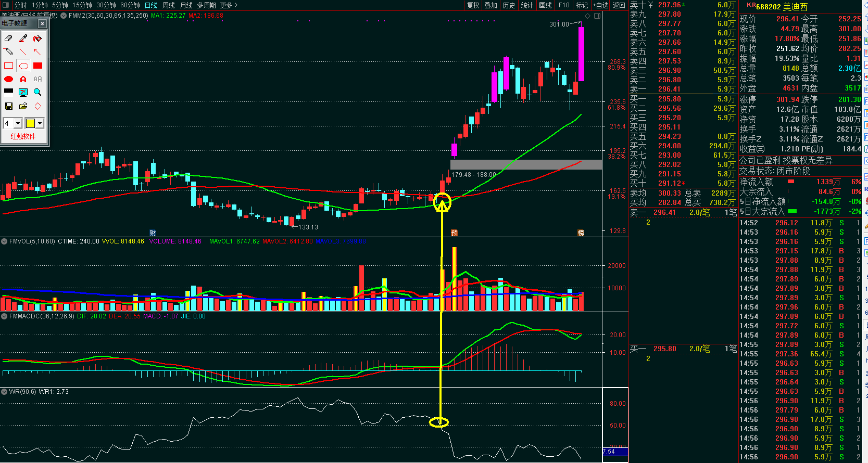Click the +自选 add to watchlist button

click(600, 5)
